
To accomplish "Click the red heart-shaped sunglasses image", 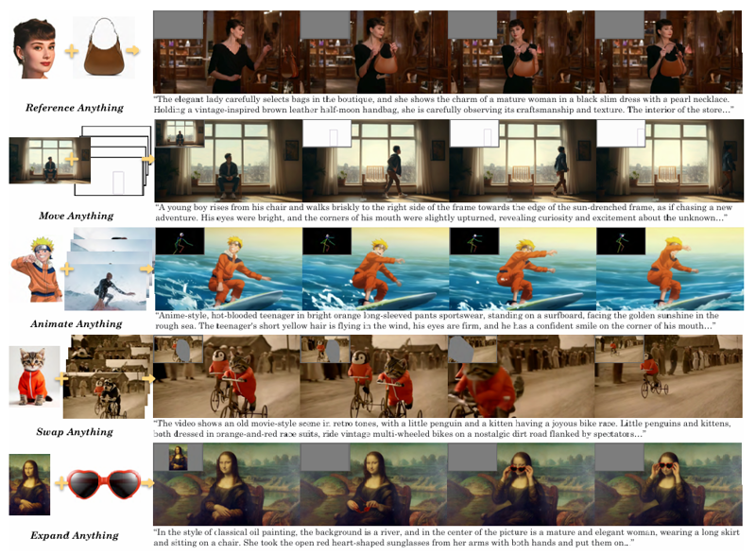I will (x=104, y=484).
